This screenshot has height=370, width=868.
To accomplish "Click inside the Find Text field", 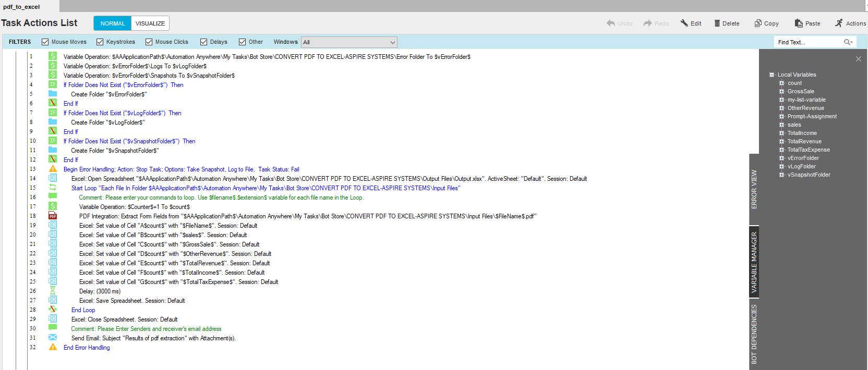I will coord(809,42).
